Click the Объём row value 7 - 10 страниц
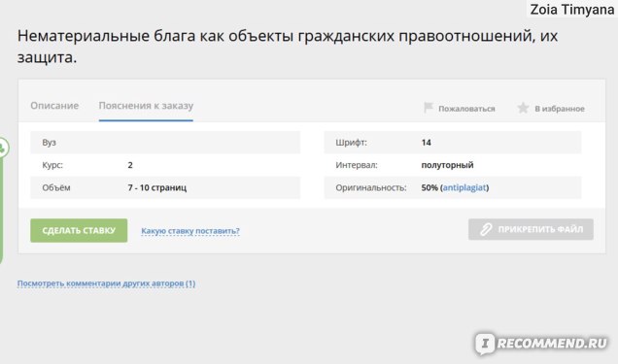Viewport: 618px width, 364px height. coord(156,187)
